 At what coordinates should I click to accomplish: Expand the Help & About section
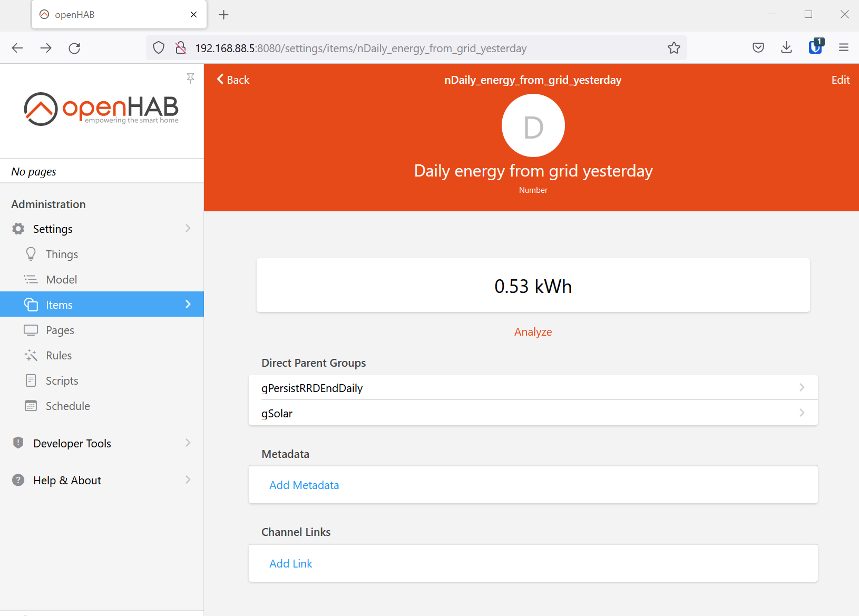point(67,480)
